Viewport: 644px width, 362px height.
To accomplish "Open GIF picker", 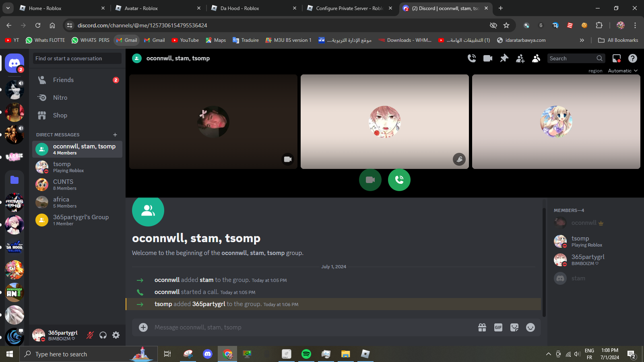I will pyautogui.click(x=498, y=327).
